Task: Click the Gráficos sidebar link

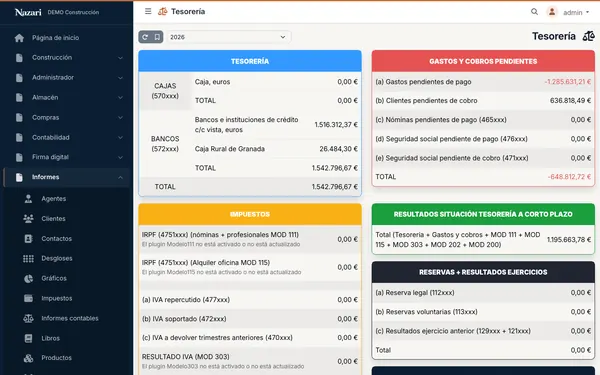Action: coord(54,279)
